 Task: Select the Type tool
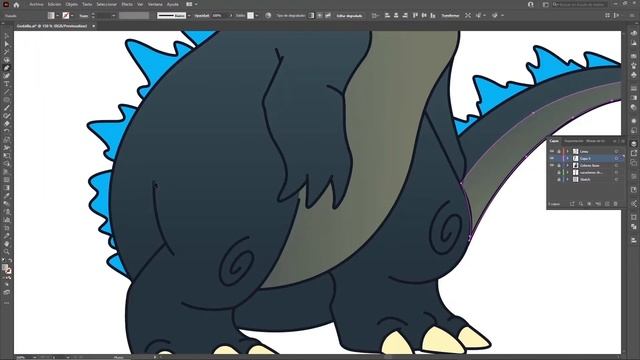pyautogui.click(x=7, y=84)
